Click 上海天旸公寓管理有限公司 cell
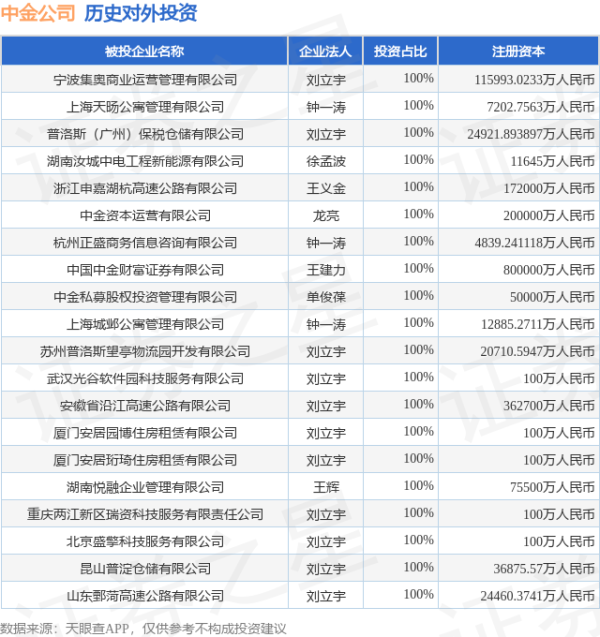Screen dimensions: 600x637 145,107
